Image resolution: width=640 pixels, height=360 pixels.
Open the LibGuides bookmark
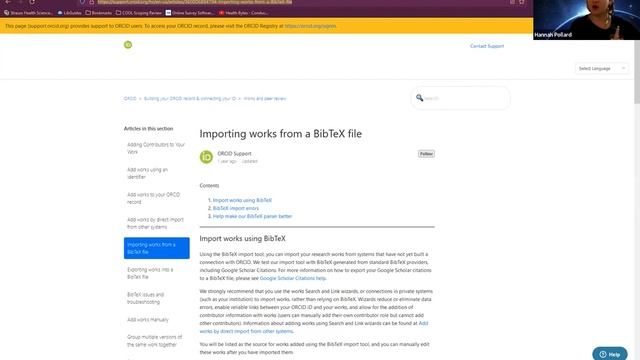coord(69,13)
